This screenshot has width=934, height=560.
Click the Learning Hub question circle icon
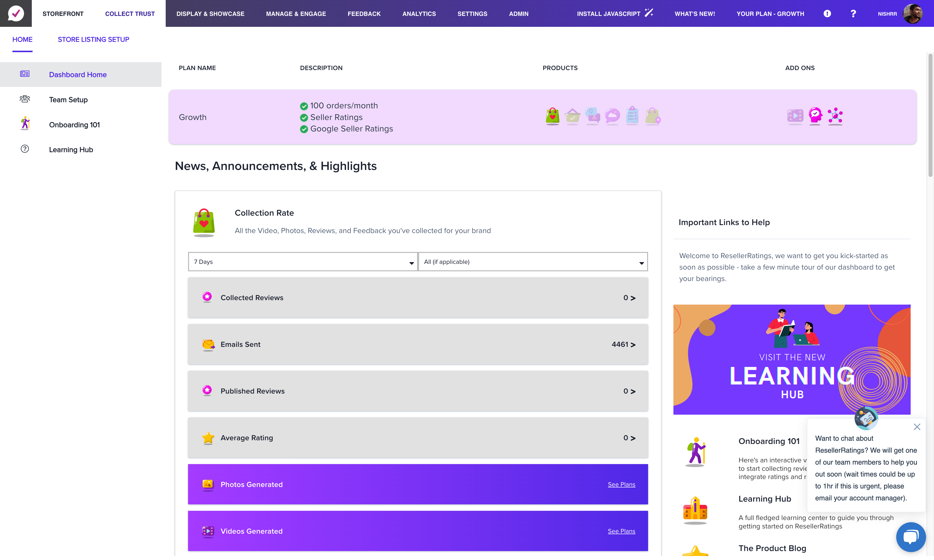click(25, 149)
